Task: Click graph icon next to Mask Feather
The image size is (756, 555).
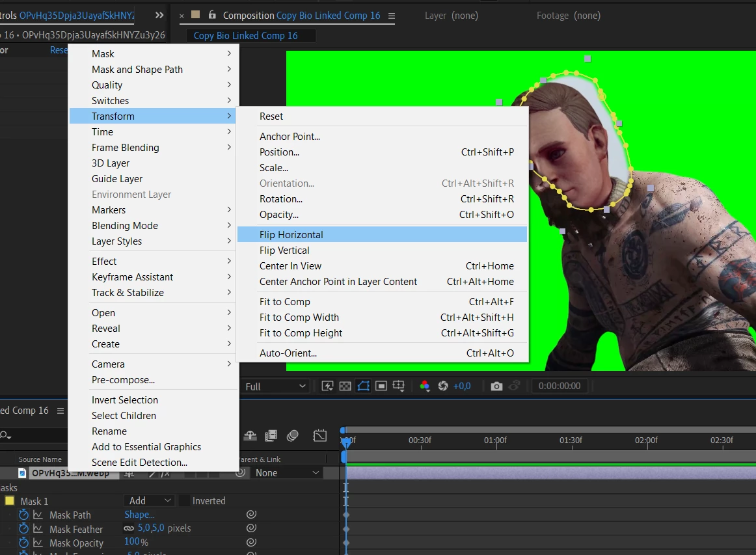Action: tap(38, 529)
